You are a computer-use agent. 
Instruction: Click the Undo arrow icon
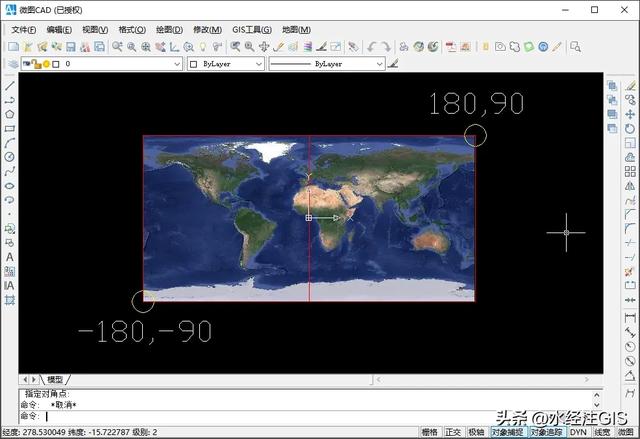pyautogui.click(x=372, y=47)
